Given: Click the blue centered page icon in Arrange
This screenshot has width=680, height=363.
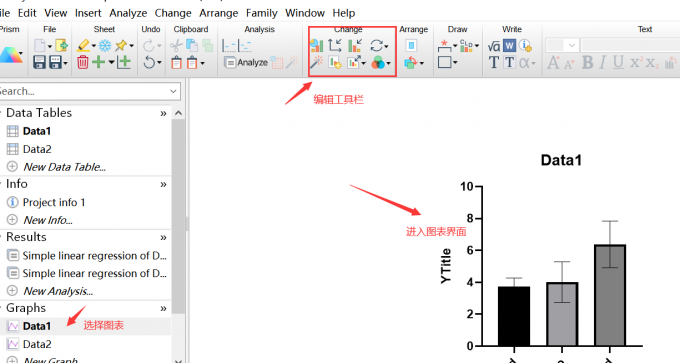Looking at the screenshot, I should point(411,45).
